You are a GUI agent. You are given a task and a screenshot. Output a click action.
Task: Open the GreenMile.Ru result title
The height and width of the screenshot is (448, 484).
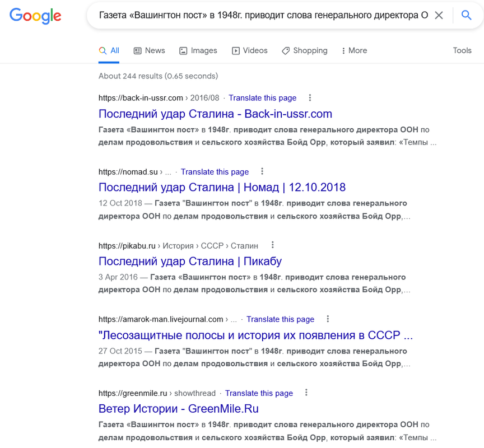(x=178, y=409)
